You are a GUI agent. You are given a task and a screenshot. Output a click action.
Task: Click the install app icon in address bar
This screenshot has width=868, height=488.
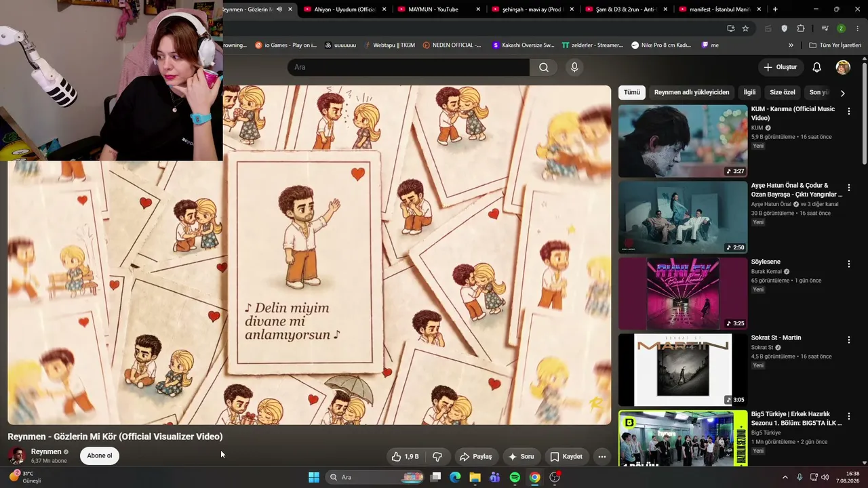(730, 28)
